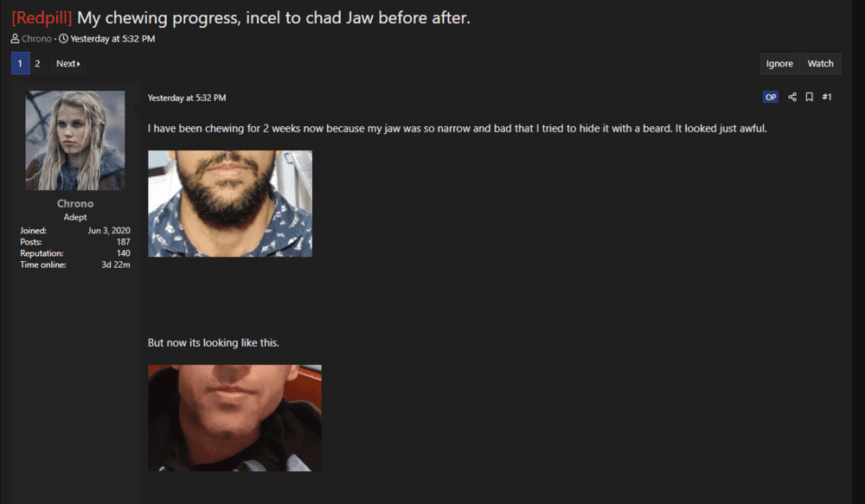The width and height of the screenshot is (865, 504).
Task: Open Chrono's username under the avatar
Action: (75, 203)
